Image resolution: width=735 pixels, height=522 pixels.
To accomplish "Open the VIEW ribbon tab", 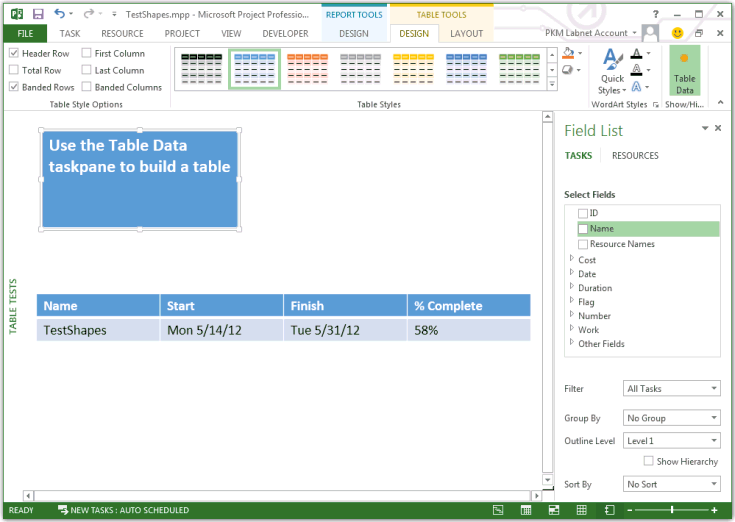I will 231,33.
